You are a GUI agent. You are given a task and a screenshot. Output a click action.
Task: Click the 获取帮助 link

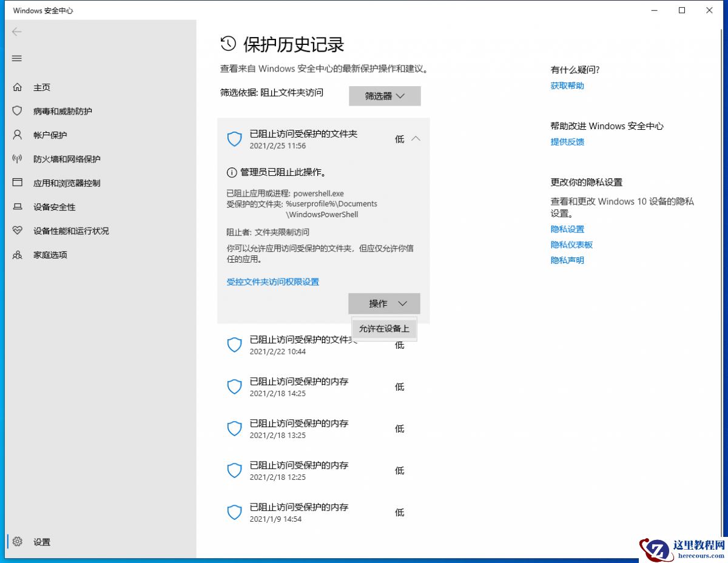[565, 86]
